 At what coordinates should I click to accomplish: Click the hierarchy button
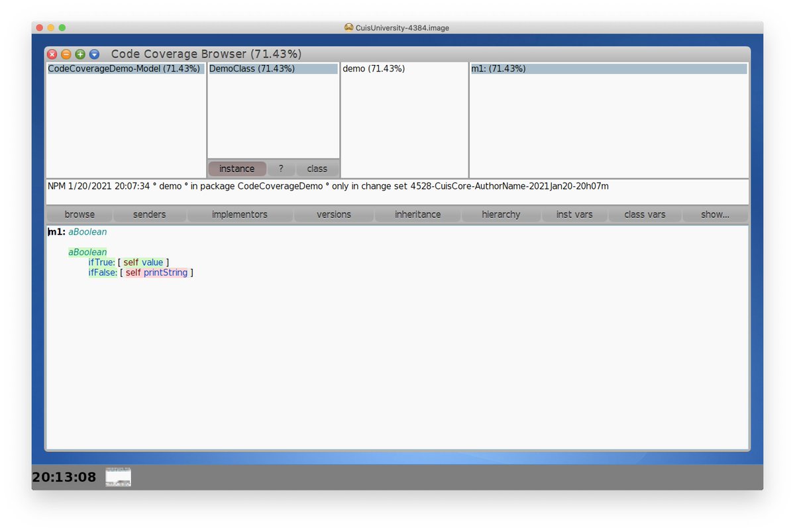[502, 215]
